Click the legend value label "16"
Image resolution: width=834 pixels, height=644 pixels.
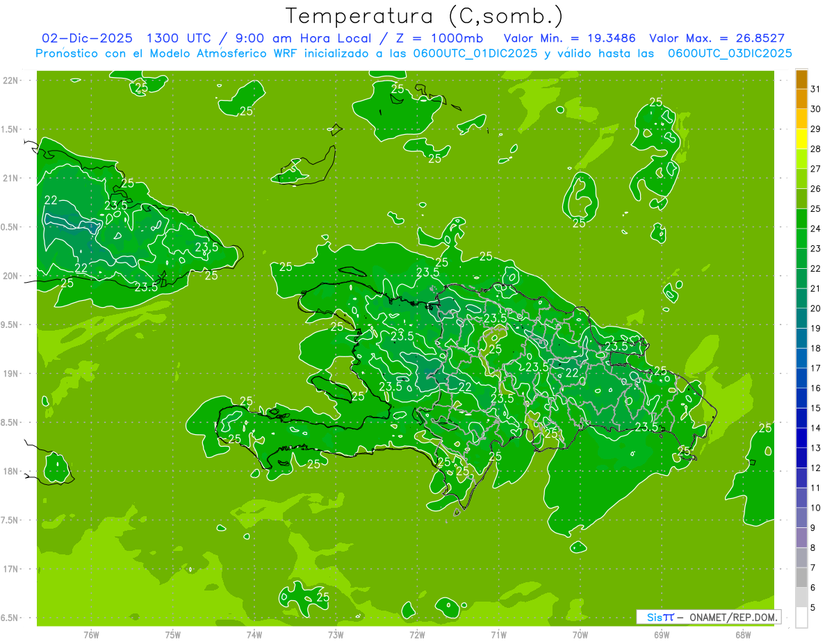pyautogui.click(x=816, y=388)
